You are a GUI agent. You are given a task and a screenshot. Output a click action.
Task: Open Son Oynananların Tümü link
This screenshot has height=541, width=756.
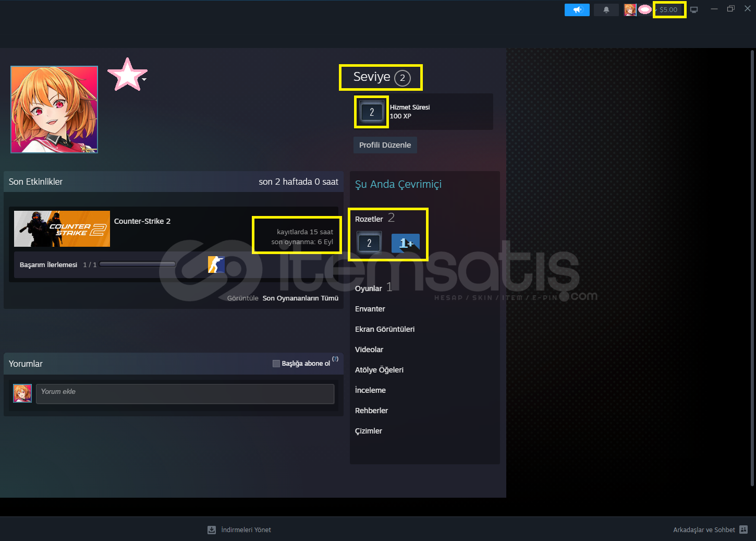[x=300, y=298]
